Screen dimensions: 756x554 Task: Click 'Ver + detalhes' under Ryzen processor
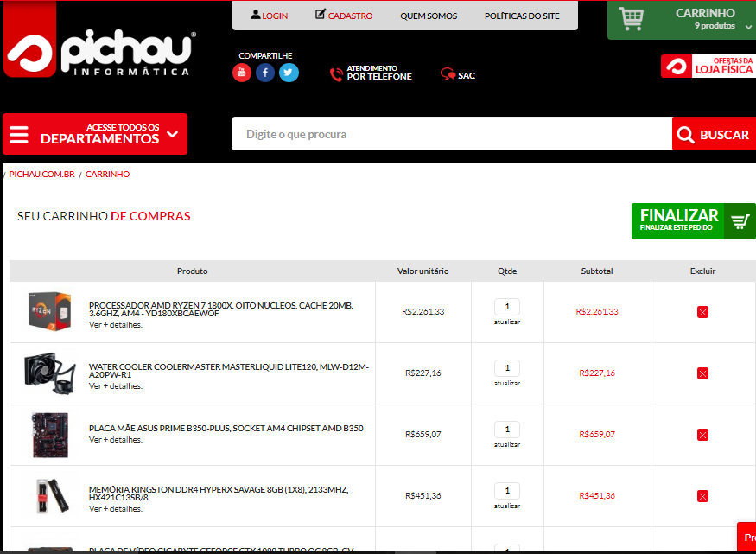[116, 325]
